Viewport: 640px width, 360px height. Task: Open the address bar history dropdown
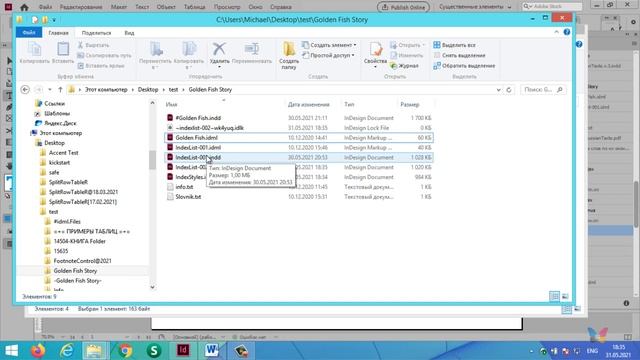498,89
